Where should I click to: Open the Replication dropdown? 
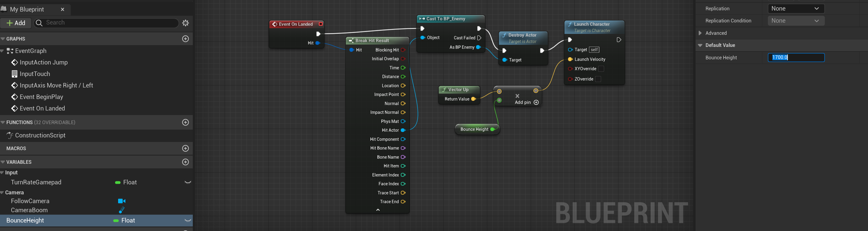point(795,8)
